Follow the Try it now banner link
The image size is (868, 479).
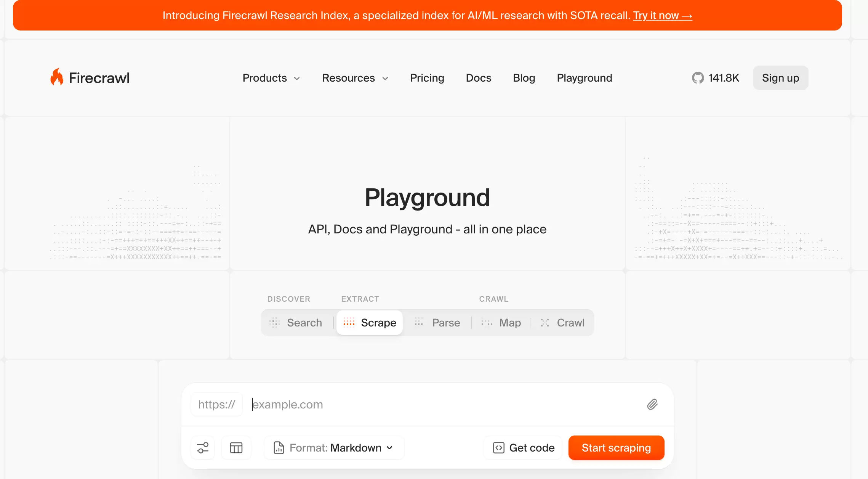tap(662, 15)
